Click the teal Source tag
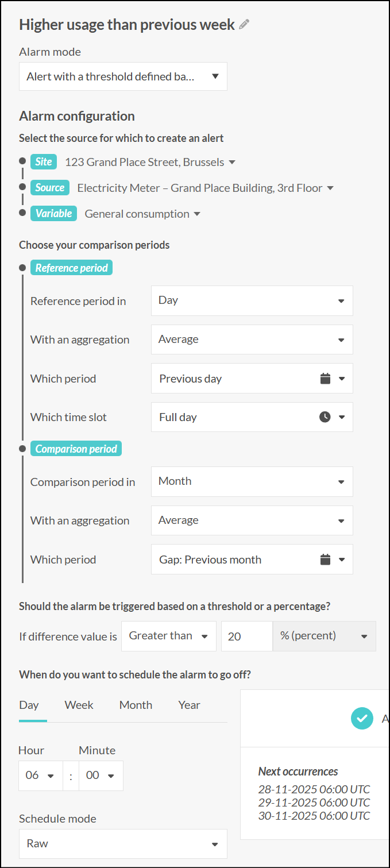Image resolution: width=390 pixels, height=868 pixels. (x=50, y=188)
